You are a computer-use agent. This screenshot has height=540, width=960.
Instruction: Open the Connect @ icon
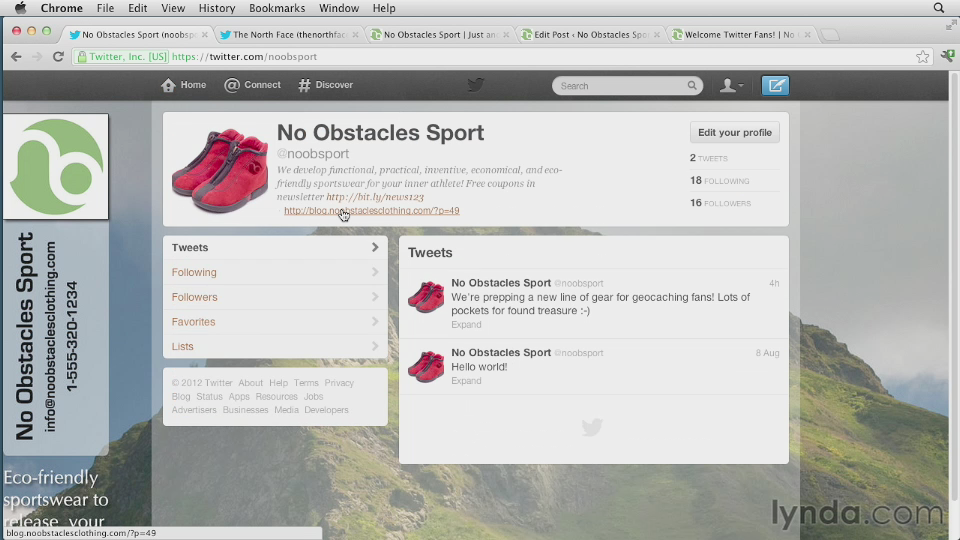pyautogui.click(x=232, y=85)
